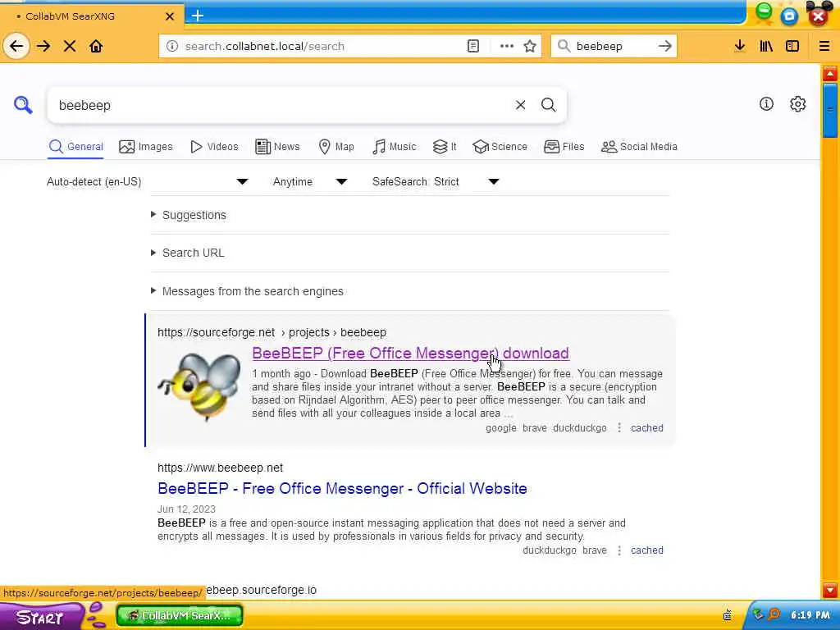Open BeeBEEP Official Website result link
840x630 pixels.
point(342,489)
